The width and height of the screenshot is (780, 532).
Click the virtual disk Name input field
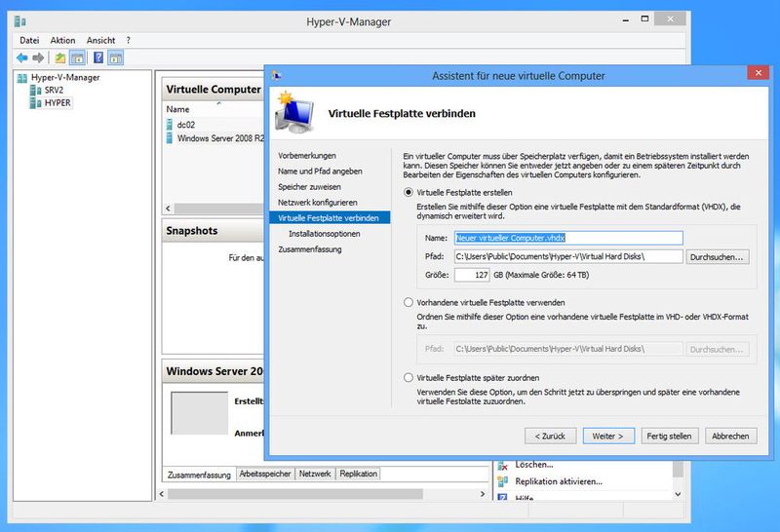point(568,238)
